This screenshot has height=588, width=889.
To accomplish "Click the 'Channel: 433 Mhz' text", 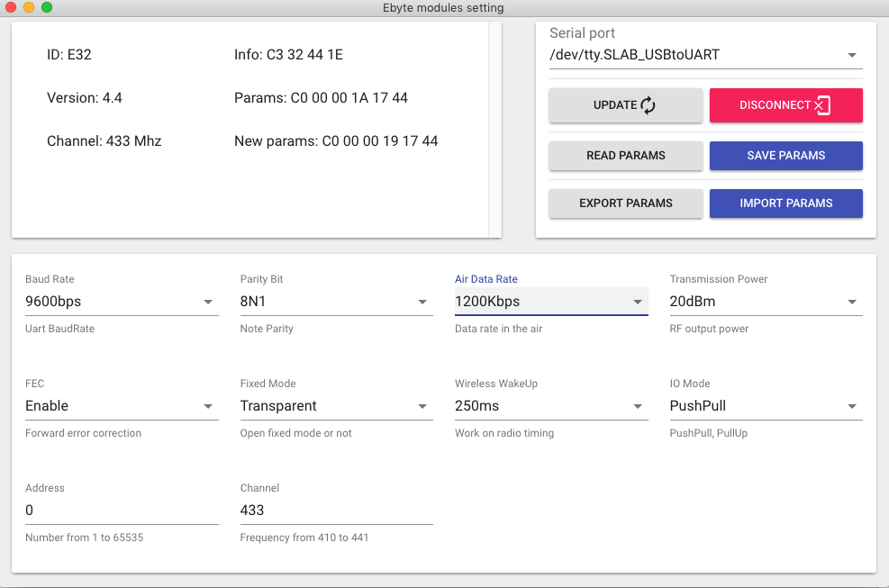I will (x=104, y=141).
